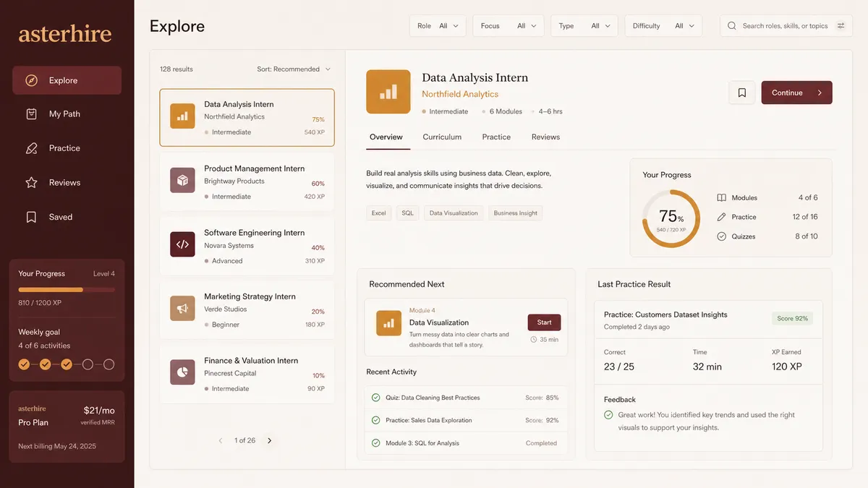868x488 pixels.
Task: Select the Marketing Strategy Intern card title
Action: [x=250, y=296]
